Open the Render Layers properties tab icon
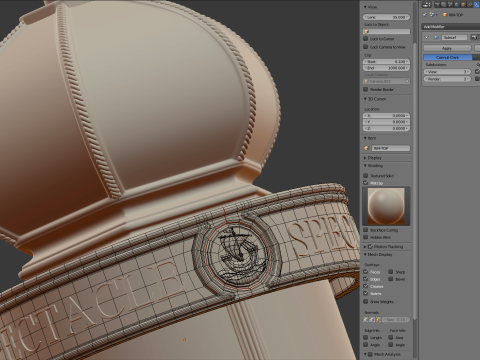 (444, 5)
